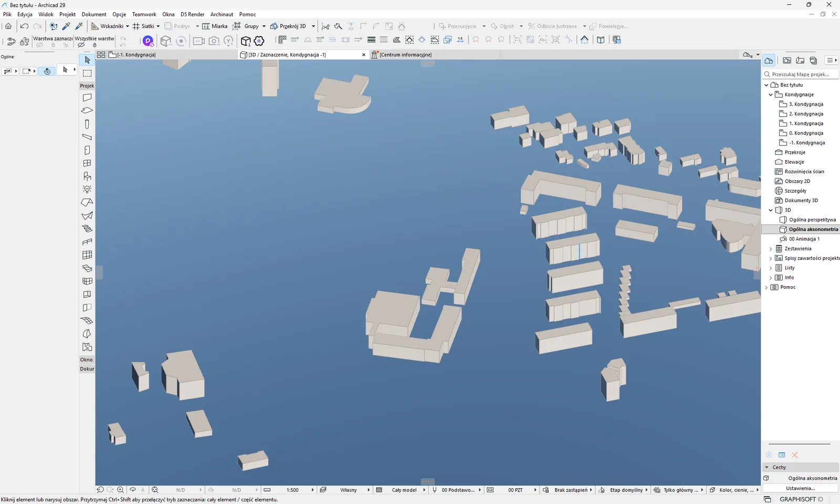Screen dimensions: 840x504
Task: Activate the Railing tool
Action: [x=87, y=242]
